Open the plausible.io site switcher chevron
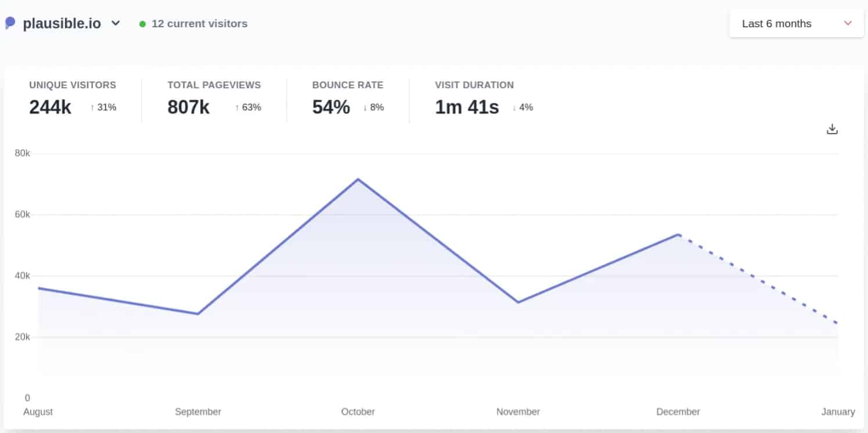This screenshot has height=433, width=868. pyautogui.click(x=115, y=23)
